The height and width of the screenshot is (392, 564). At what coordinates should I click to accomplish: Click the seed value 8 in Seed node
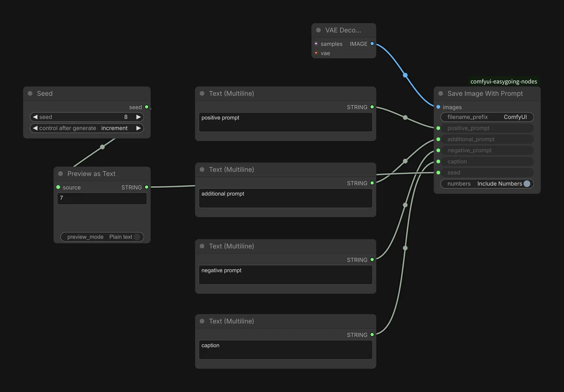point(126,117)
